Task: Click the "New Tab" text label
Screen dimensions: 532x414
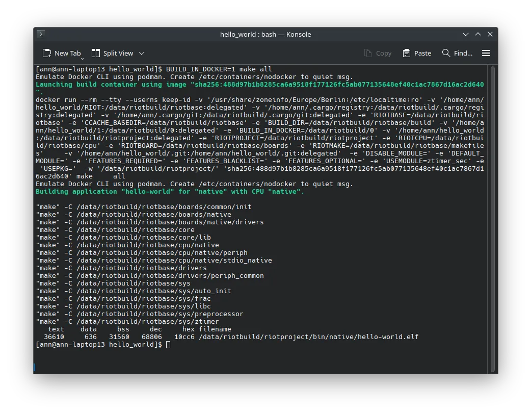Action: click(68, 53)
